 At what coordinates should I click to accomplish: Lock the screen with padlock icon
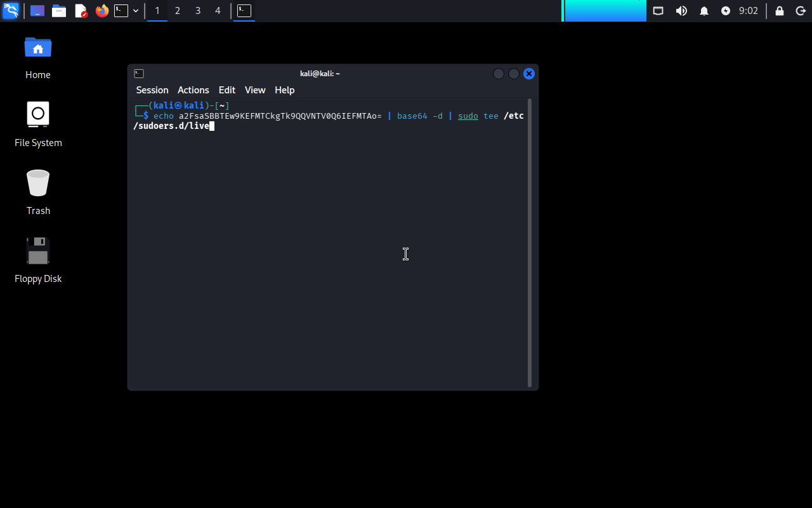[780, 11]
